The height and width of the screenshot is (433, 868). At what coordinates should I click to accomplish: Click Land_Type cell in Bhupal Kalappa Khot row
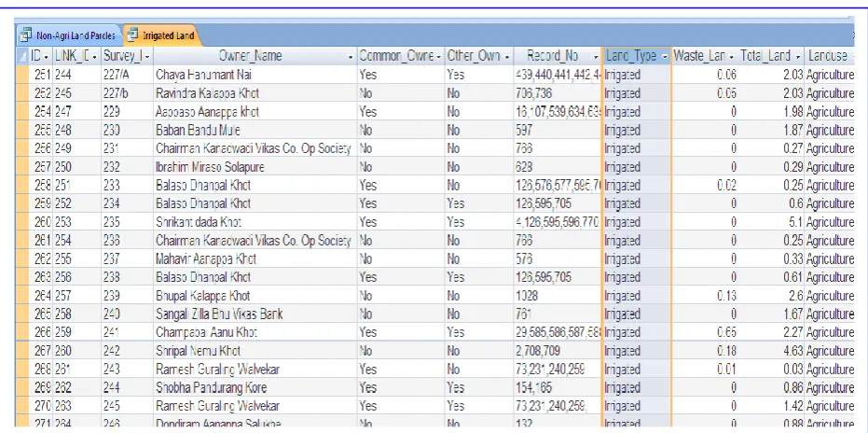pos(636,295)
